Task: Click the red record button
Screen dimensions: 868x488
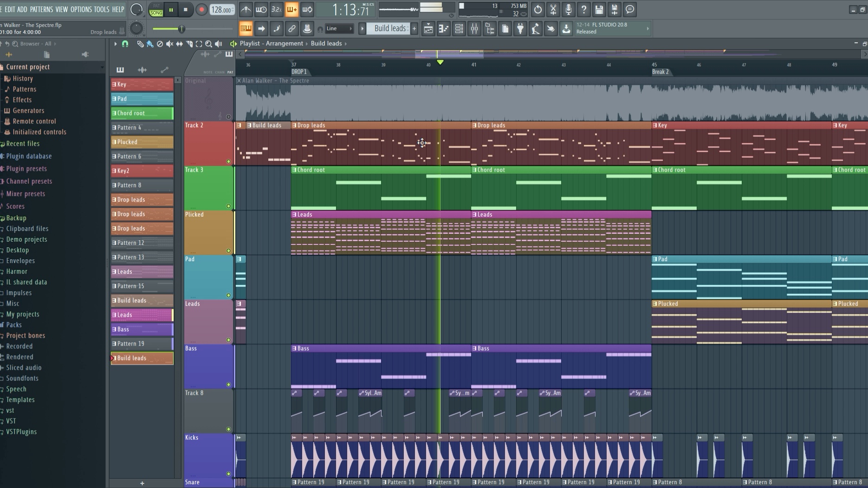Action: coord(201,10)
